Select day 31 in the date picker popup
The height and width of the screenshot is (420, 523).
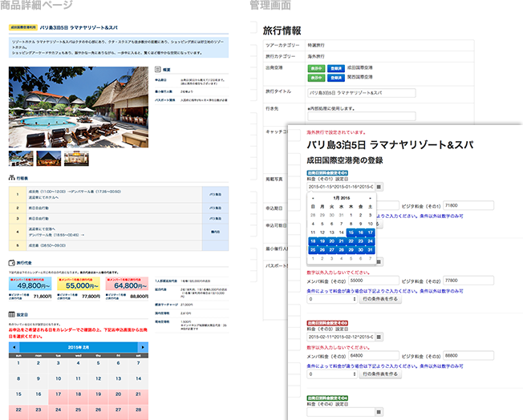371,249
